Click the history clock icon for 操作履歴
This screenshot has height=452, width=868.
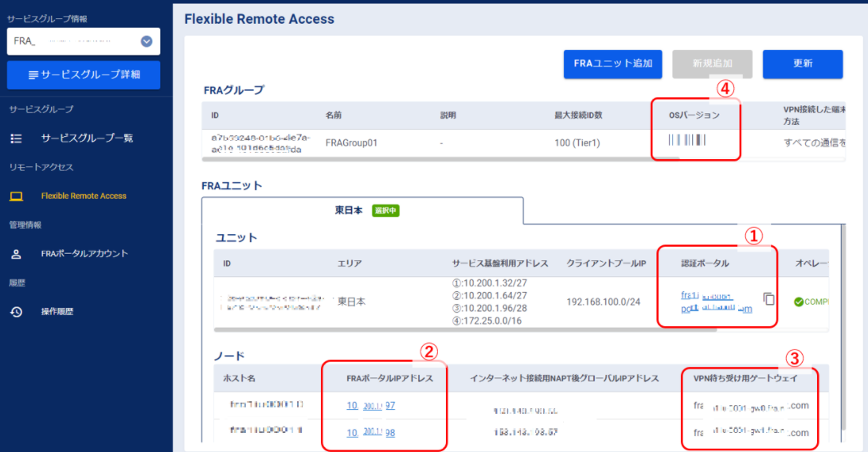(16, 311)
